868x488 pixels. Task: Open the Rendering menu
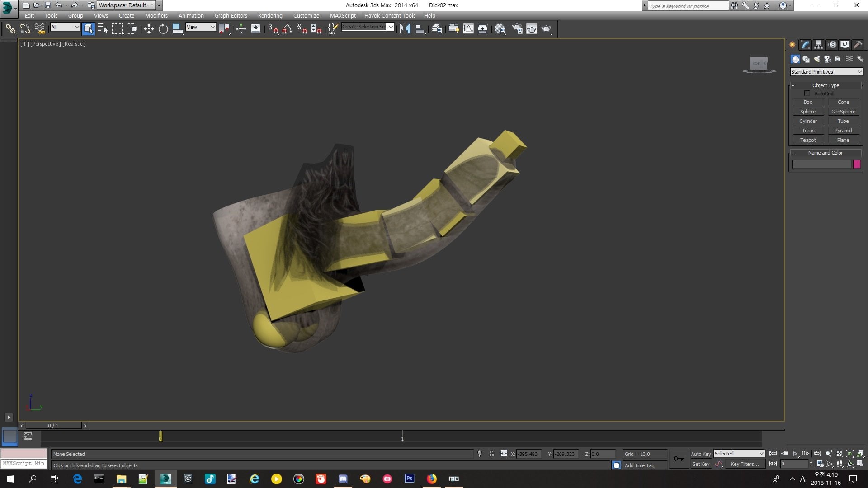pyautogui.click(x=270, y=15)
